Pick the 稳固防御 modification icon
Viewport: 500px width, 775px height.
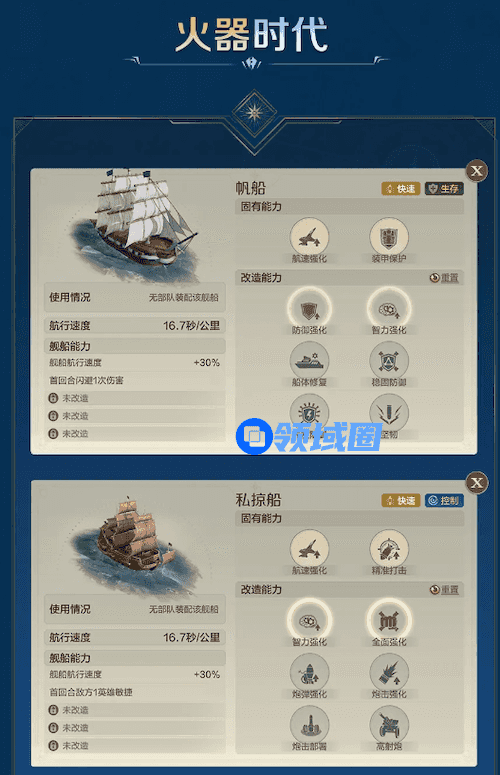(x=389, y=361)
